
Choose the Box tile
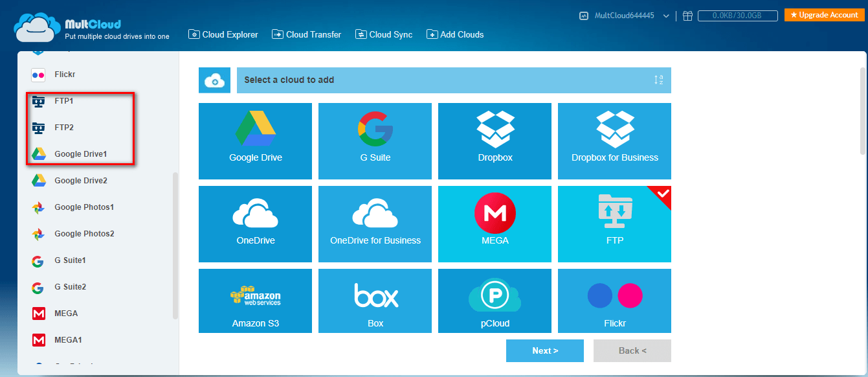click(375, 301)
